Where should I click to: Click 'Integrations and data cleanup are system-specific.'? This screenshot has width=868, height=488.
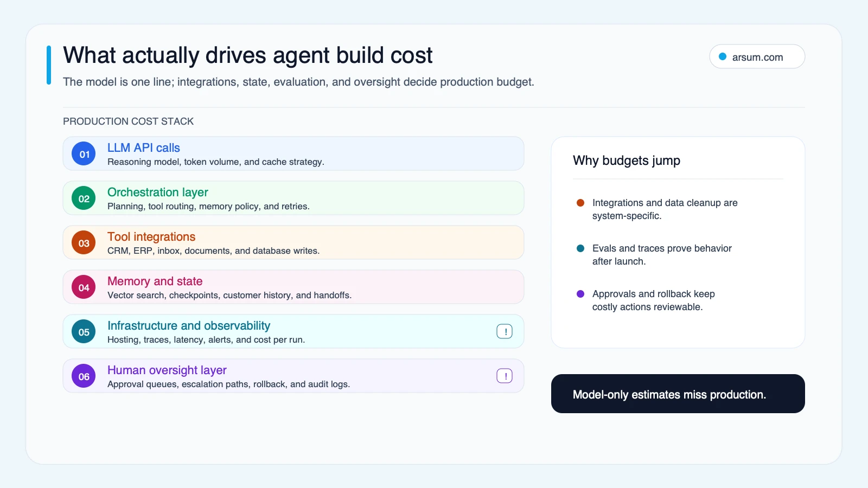665,209
